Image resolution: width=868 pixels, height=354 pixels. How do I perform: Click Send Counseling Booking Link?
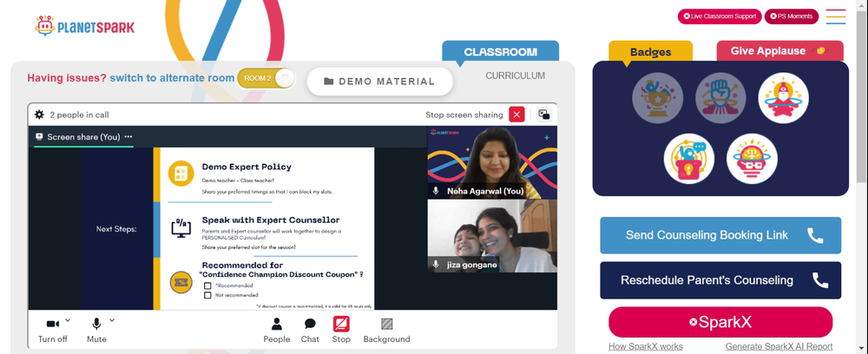(720, 235)
